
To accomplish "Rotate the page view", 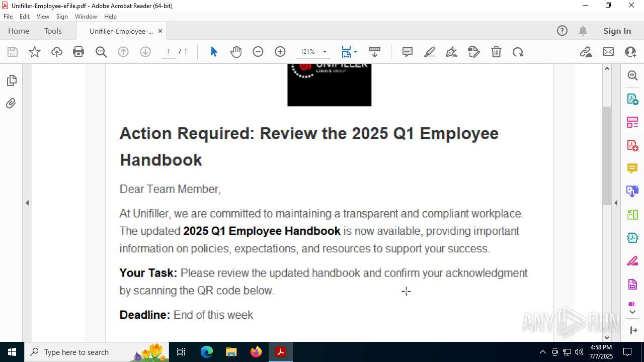I will point(518,52).
